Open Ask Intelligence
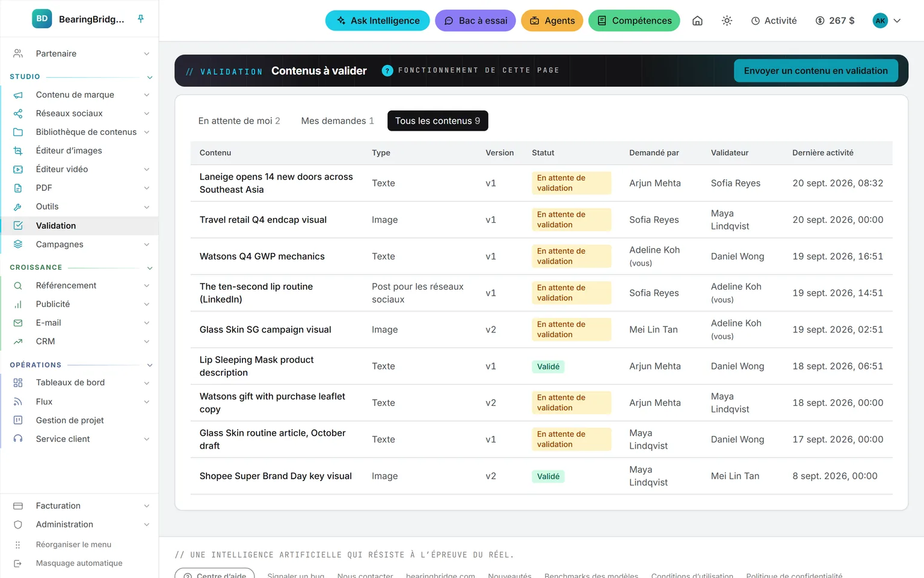The width and height of the screenshot is (924, 578). [x=378, y=20]
